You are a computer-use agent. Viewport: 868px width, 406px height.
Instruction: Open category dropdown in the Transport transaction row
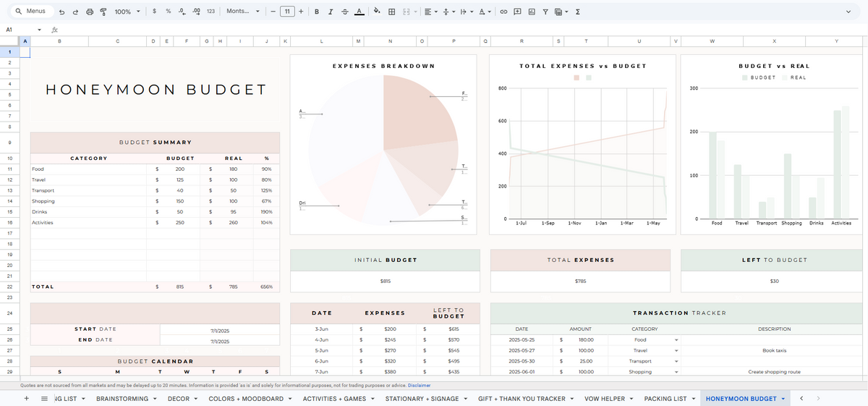[x=676, y=361]
